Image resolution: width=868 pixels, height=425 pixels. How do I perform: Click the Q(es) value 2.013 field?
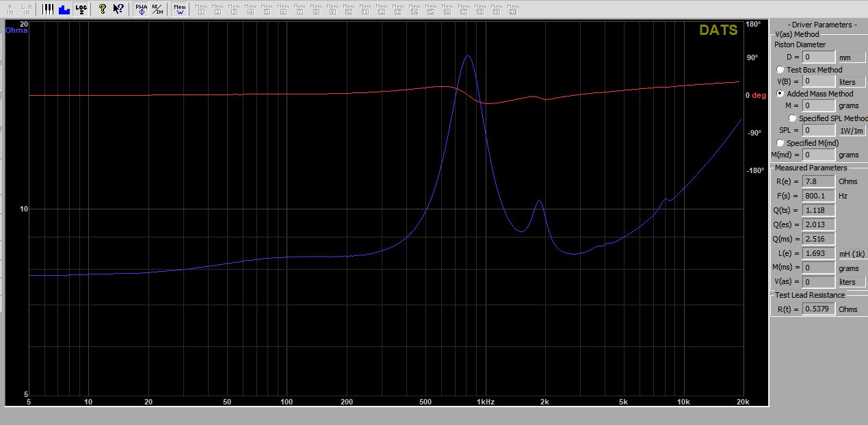coord(819,224)
